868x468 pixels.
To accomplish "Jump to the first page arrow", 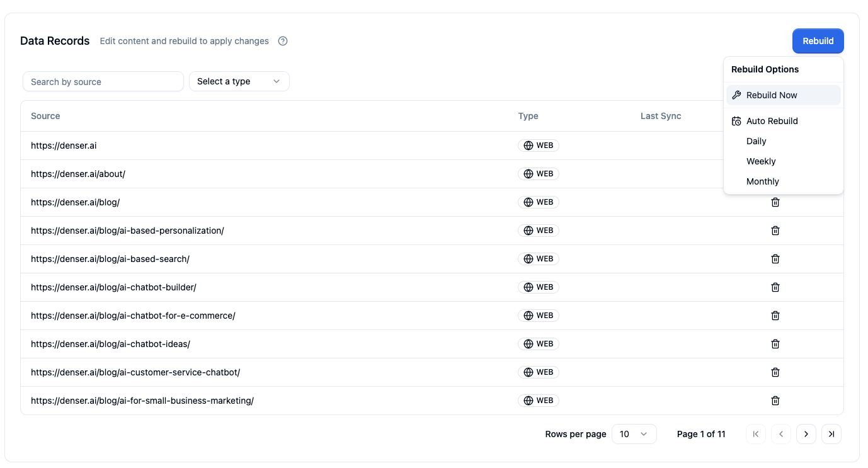I will [756, 434].
